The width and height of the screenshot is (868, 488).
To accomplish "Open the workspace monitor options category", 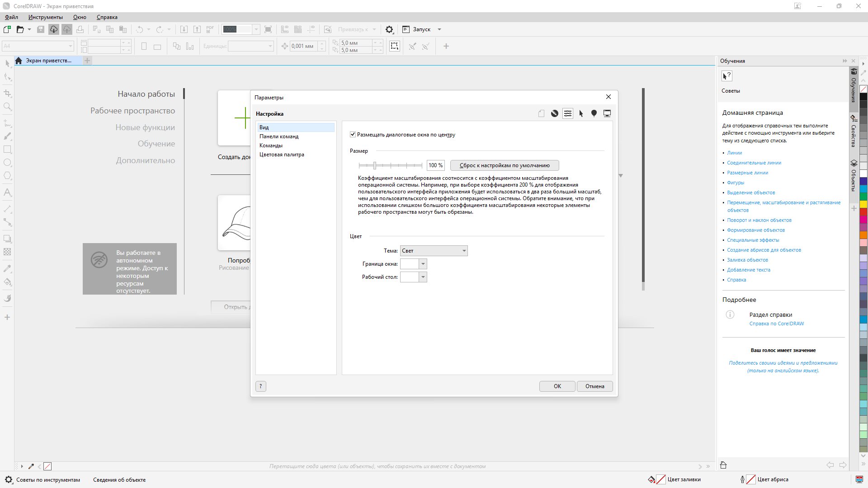I will pyautogui.click(x=607, y=113).
